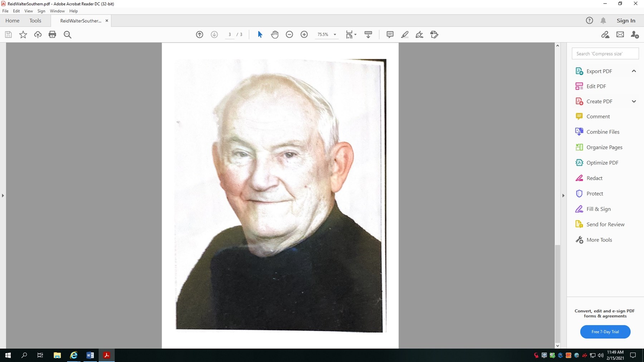Star this document as favorite

(x=23, y=34)
